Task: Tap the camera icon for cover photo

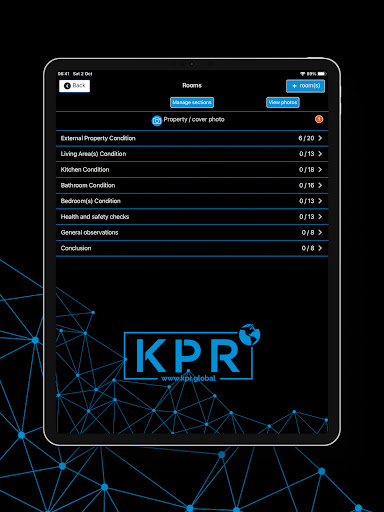Action: (156, 120)
